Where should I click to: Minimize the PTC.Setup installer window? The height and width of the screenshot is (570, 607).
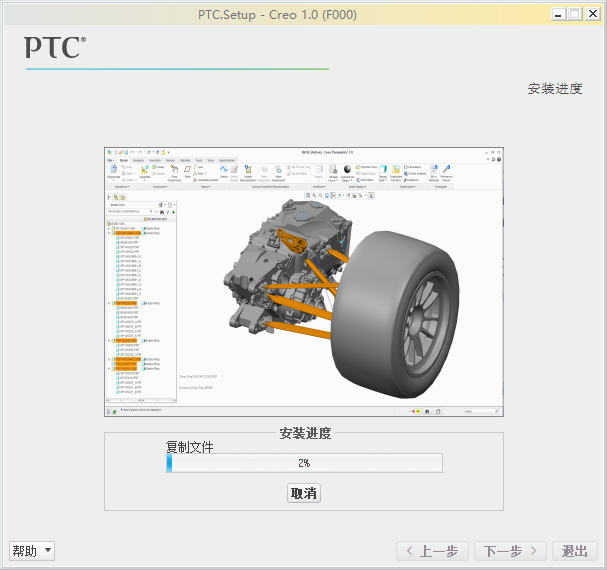558,14
